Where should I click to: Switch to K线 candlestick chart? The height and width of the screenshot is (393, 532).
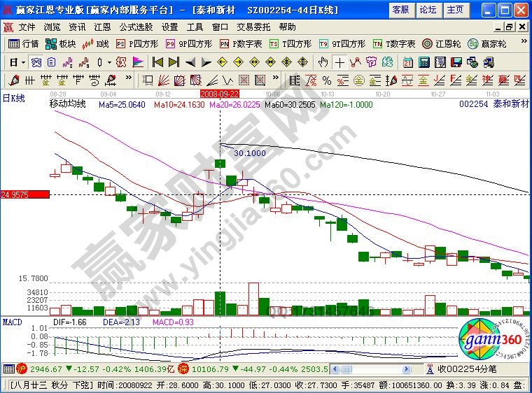tap(95, 43)
